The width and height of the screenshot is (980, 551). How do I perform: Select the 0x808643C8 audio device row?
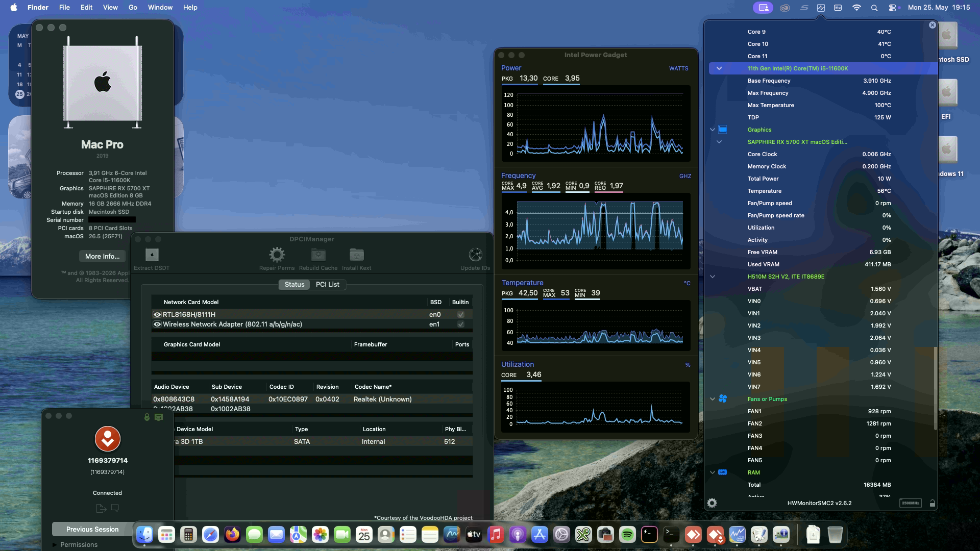(x=312, y=399)
